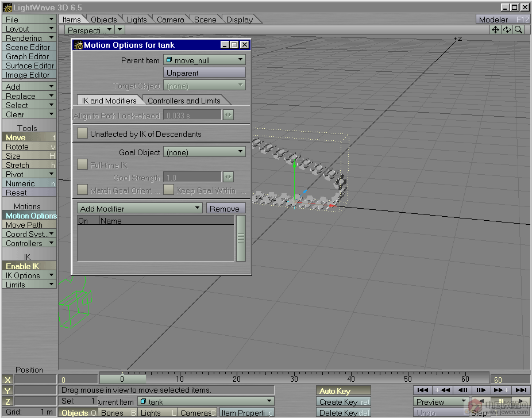Switch to the Camera tab
Image resolution: width=532 pixels, height=418 pixels.
(x=170, y=20)
